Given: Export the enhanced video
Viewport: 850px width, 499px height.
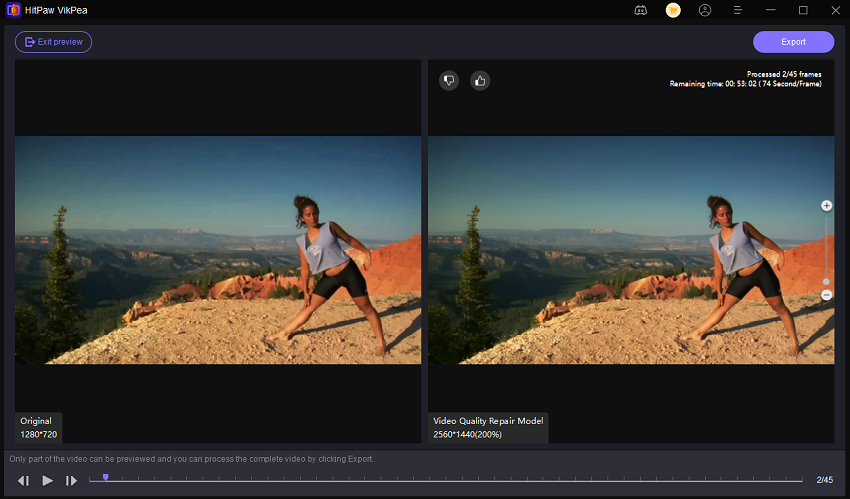Looking at the screenshot, I should (x=793, y=42).
